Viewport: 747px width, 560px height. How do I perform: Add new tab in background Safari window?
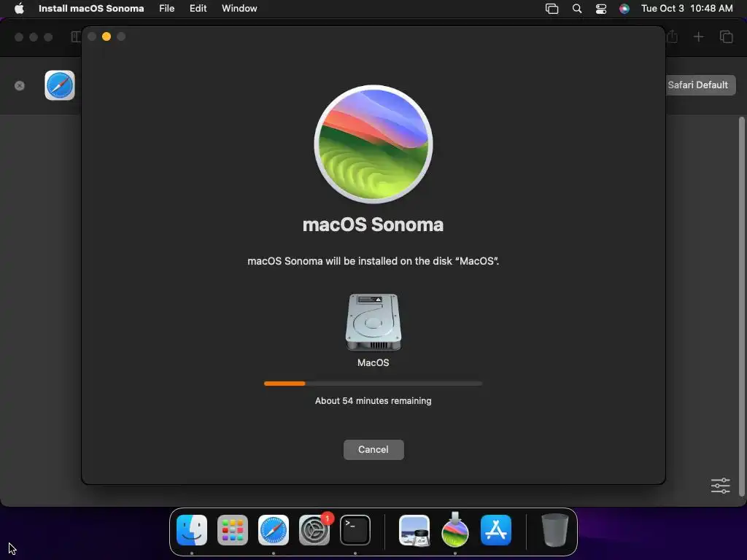pyautogui.click(x=698, y=36)
